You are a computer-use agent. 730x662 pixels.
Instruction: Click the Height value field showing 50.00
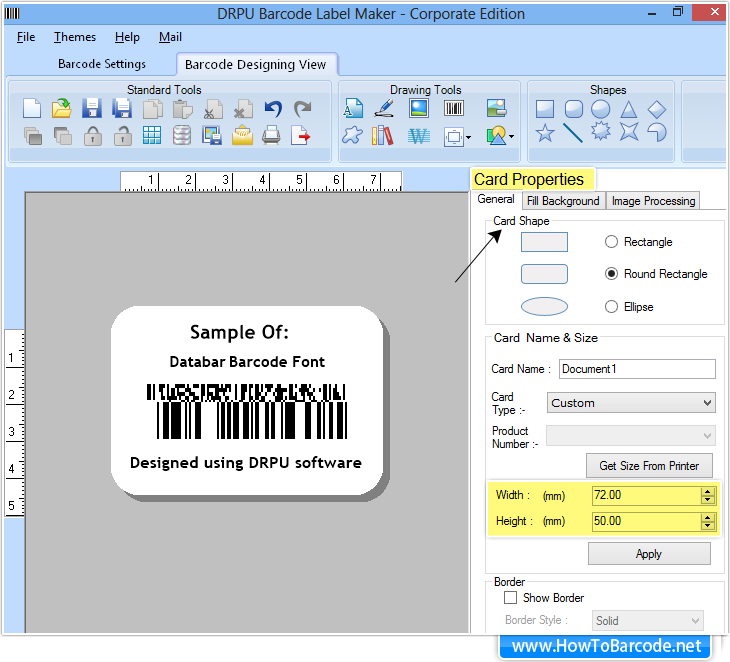point(646,521)
